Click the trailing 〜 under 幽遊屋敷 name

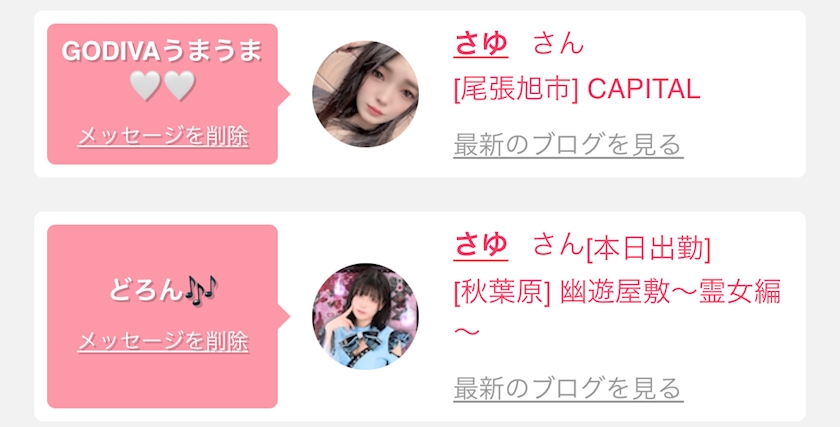pos(467,332)
